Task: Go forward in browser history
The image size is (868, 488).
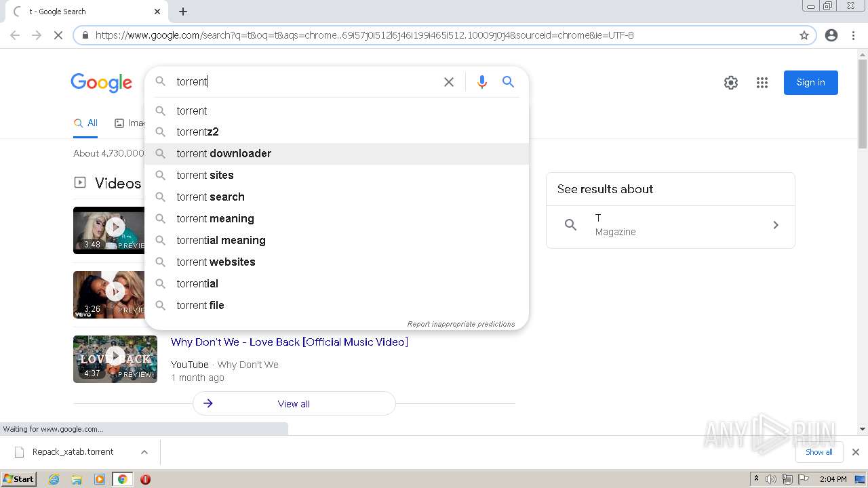Action: [37, 35]
